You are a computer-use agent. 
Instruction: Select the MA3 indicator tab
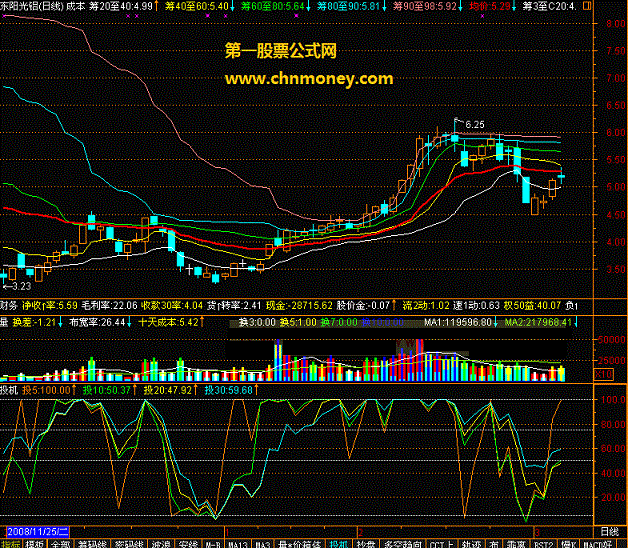tap(263, 544)
